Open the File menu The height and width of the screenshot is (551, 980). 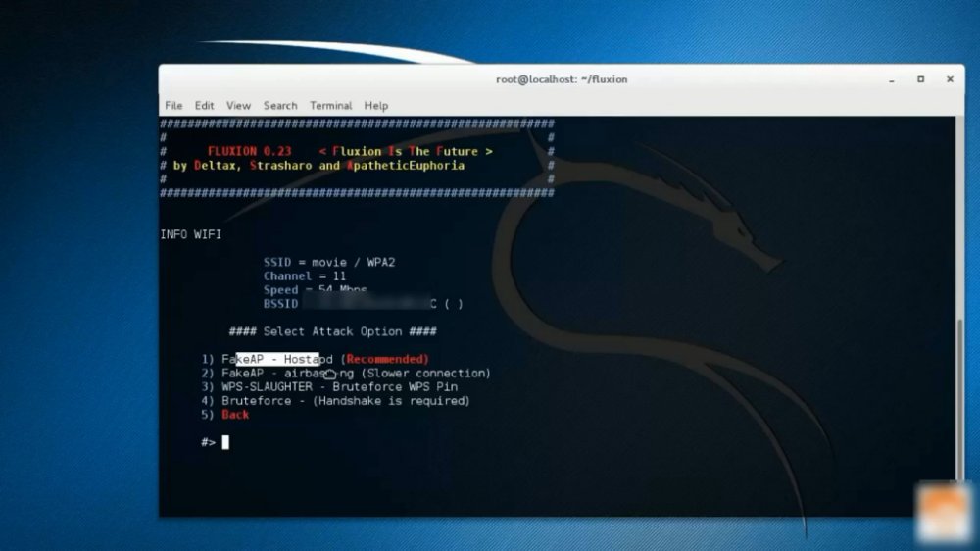click(x=173, y=106)
